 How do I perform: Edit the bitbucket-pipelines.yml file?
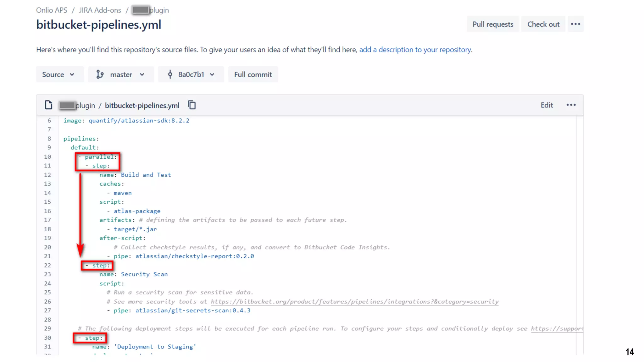click(547, 105)
